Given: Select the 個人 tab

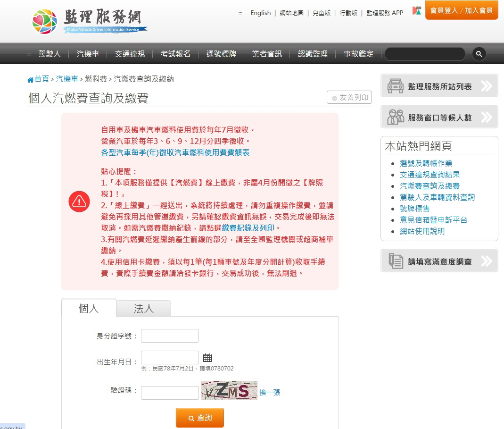Looking at the screenshot, I should pyautogui.click(x=88, y=308).
